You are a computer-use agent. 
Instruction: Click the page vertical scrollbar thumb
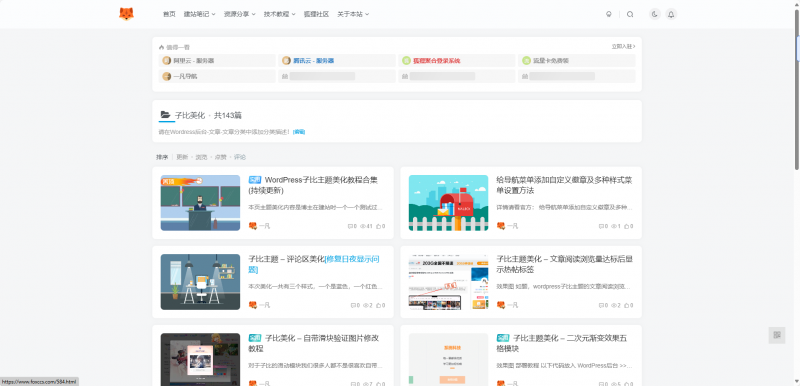797,89
